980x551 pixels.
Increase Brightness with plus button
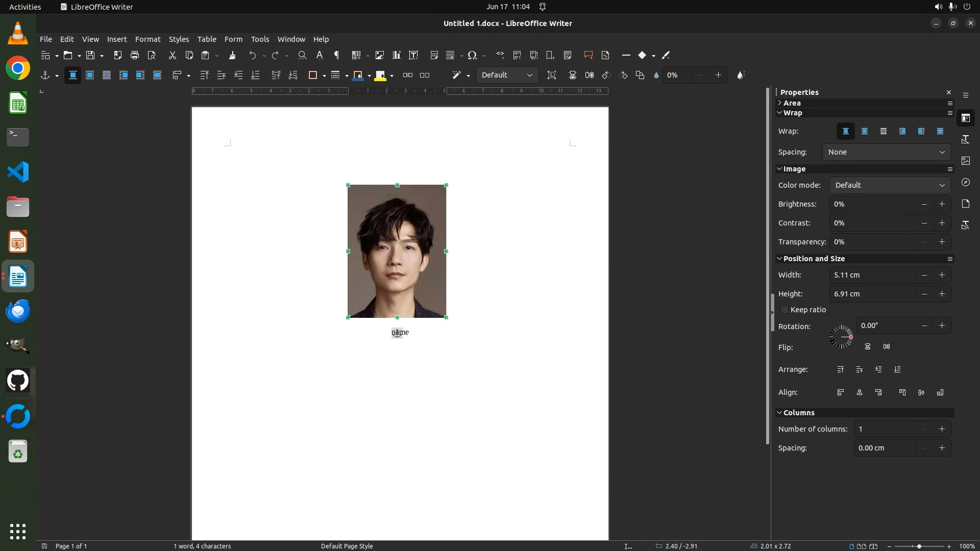(942, 204)
